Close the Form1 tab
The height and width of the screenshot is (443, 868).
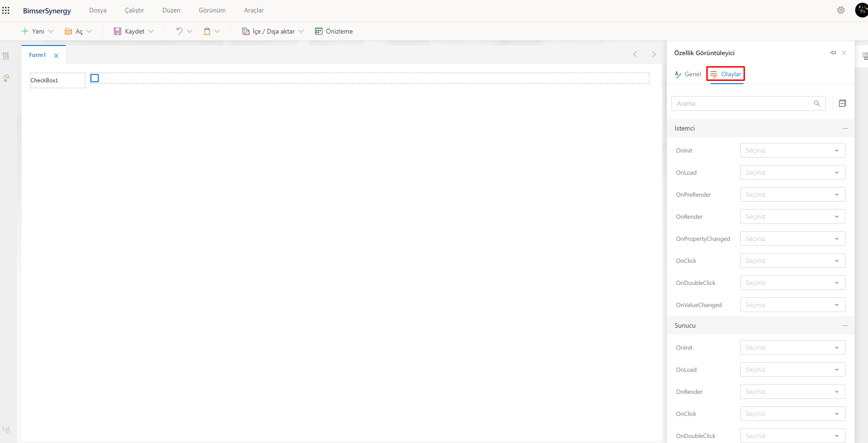point(56,56)
